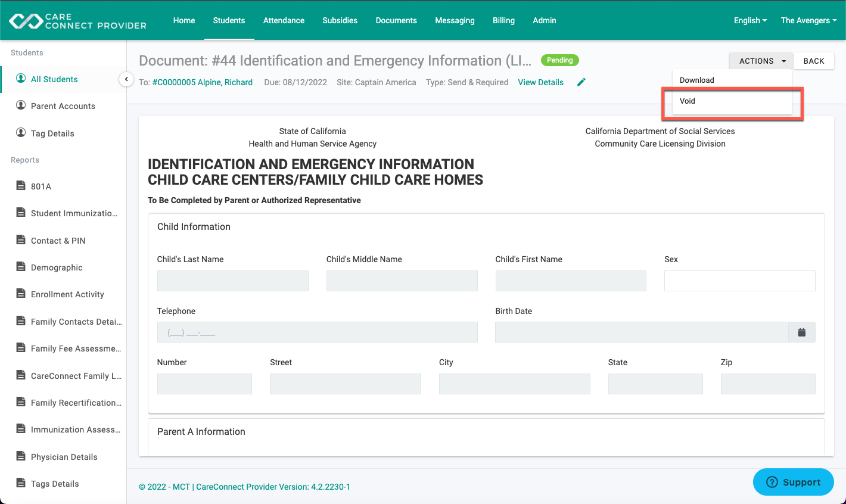Click the pencil edit icon beside View Details
Screen dimensions: 846x504
pos(581,82)
